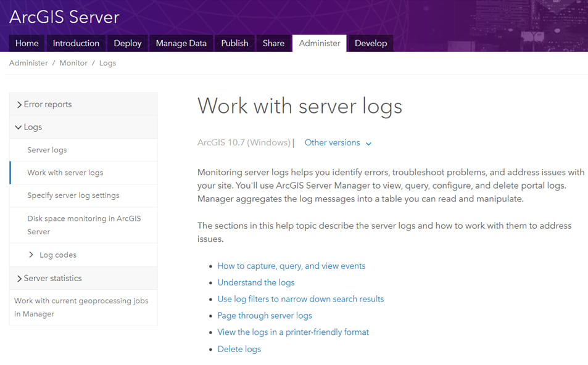Select the Publish tab
This screenshot has height=365, width=588.
pyautogui.click(x=234, y=43)
